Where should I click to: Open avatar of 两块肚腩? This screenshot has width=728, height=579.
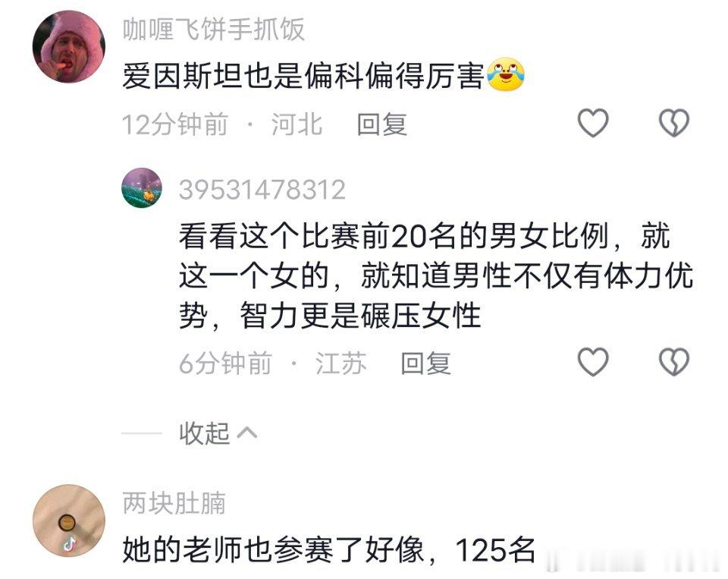tap(69, 521)
